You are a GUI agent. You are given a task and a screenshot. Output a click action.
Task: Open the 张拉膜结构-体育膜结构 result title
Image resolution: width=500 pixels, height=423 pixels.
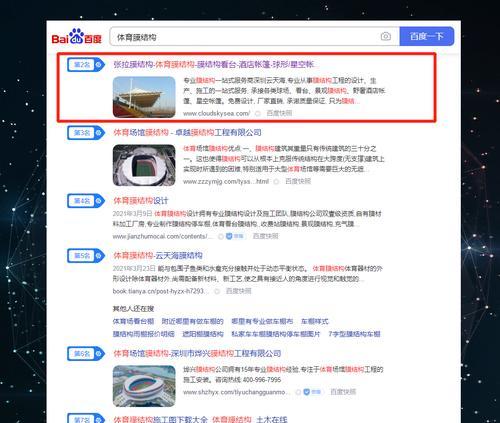pos(214,64)
